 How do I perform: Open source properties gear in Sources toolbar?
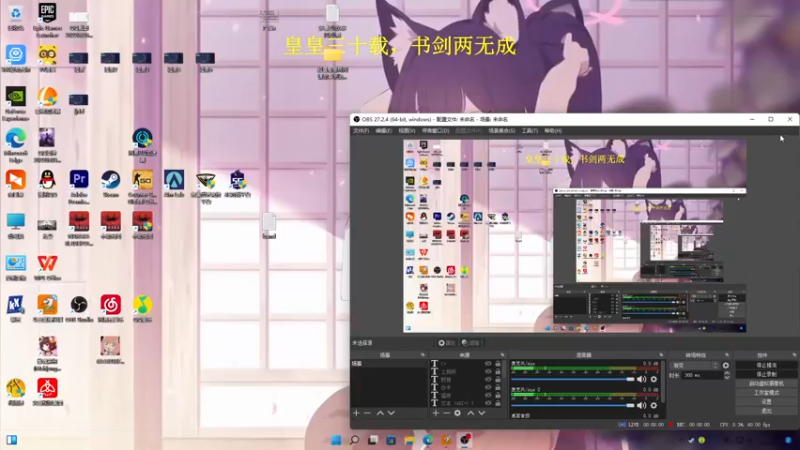click(x=458, y=413)
